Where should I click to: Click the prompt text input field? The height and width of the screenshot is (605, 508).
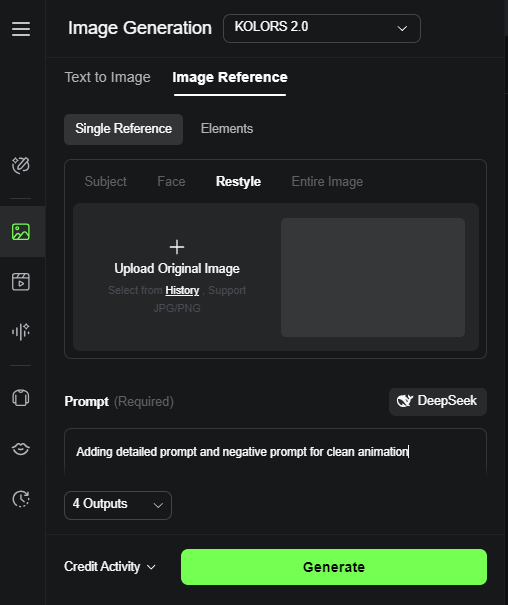pyautogui.click(x=275, y=452)
